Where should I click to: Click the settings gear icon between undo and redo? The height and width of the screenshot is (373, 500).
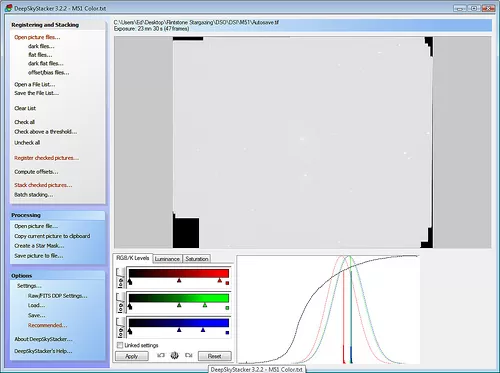[174, 355]
